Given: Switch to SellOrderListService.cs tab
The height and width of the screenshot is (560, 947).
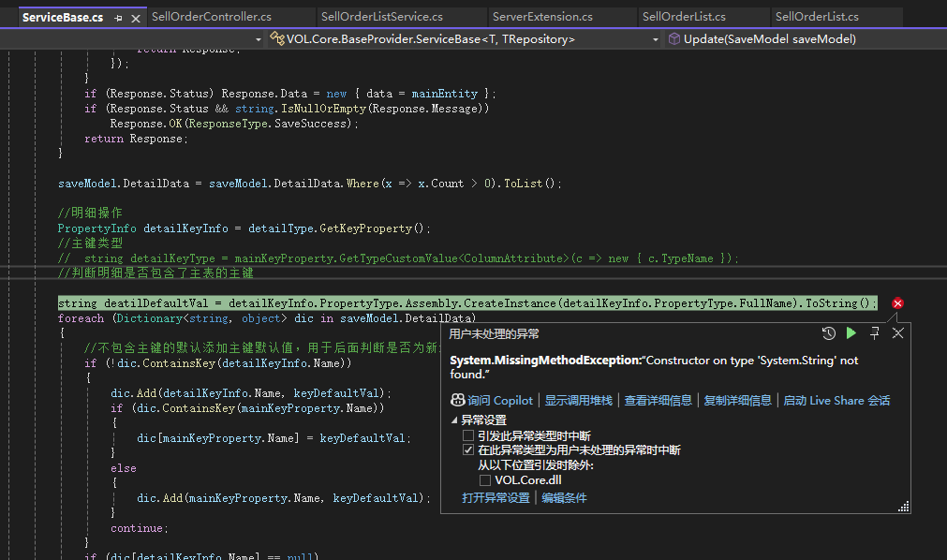Looking at the screenshot, I should click(x=381, y=17).
